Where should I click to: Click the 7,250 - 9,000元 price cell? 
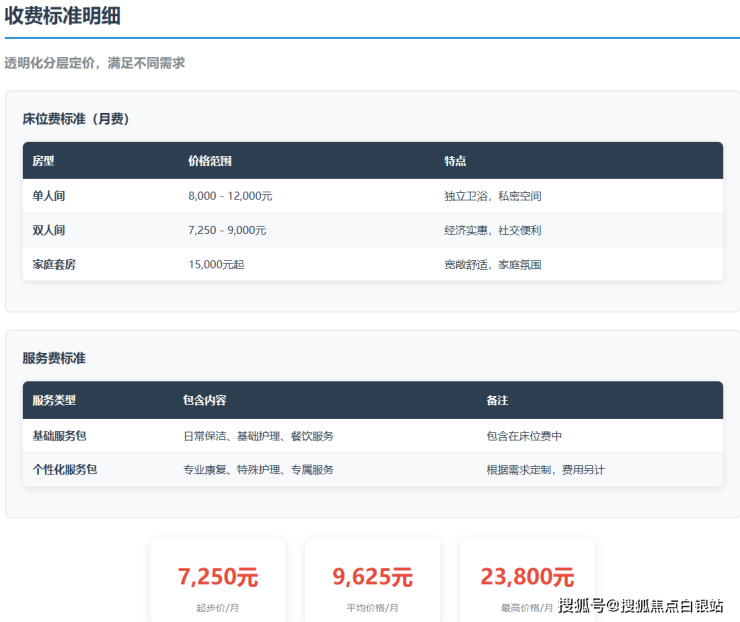click(x=227, y=230)
